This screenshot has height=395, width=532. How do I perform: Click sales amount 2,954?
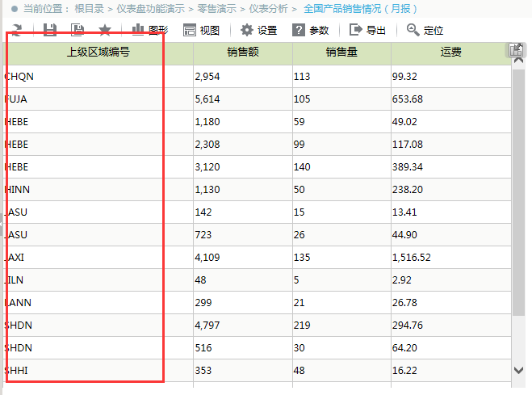(x=243, y=77)
